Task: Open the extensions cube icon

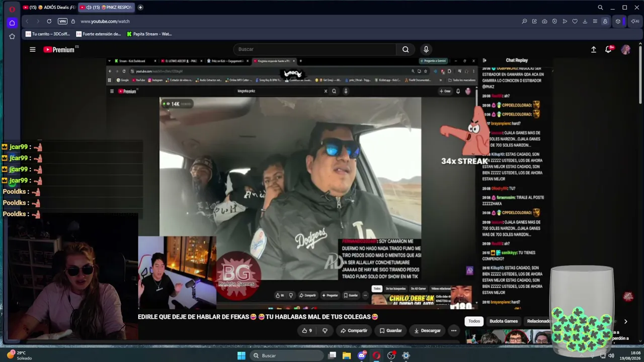Action: (618, 21)
